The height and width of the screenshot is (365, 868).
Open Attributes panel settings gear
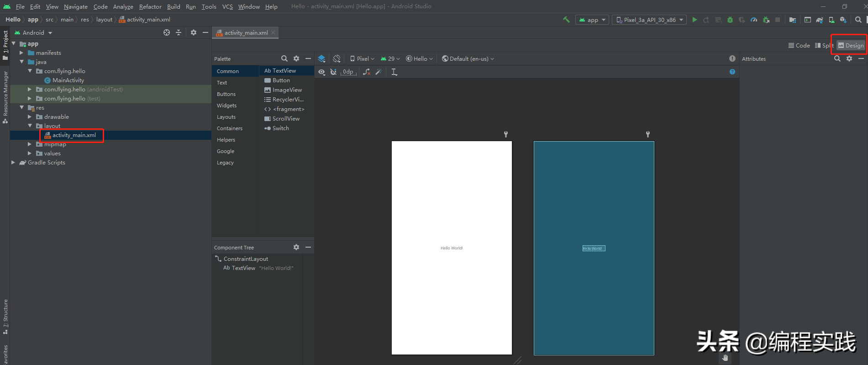(849, 58)
